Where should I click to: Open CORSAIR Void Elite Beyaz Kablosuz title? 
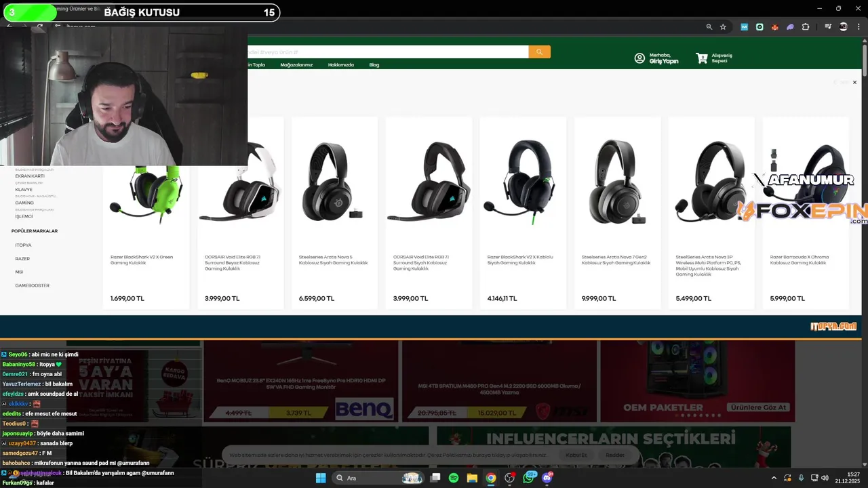click(232, 263)
